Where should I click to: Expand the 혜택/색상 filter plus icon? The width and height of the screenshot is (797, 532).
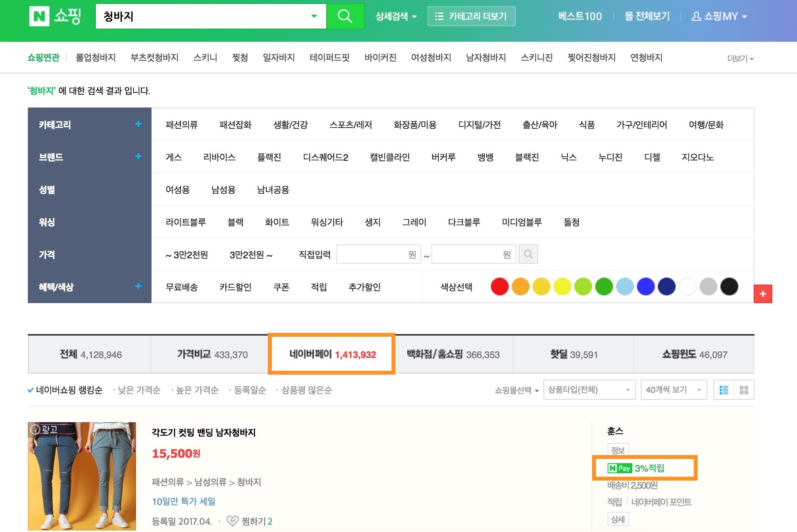point(138,286)
